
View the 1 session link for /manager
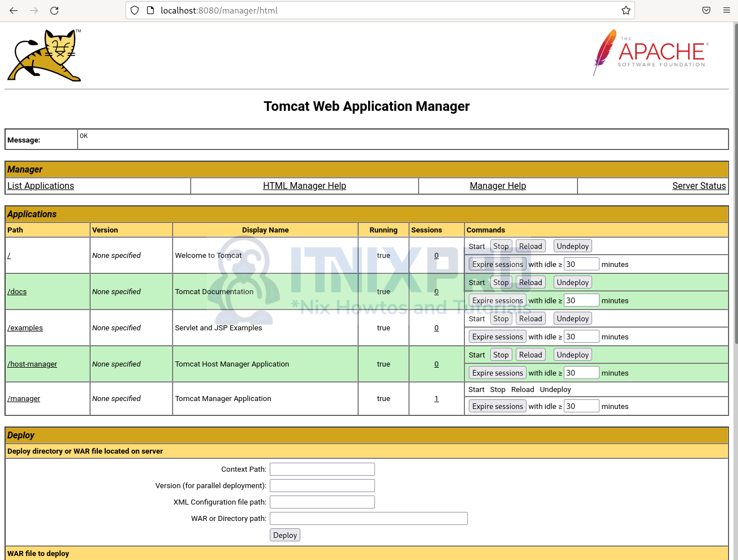click(437, 399)
